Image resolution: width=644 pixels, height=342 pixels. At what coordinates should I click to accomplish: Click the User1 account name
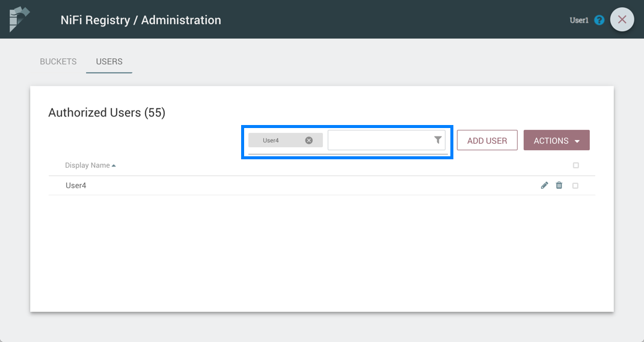578,20
